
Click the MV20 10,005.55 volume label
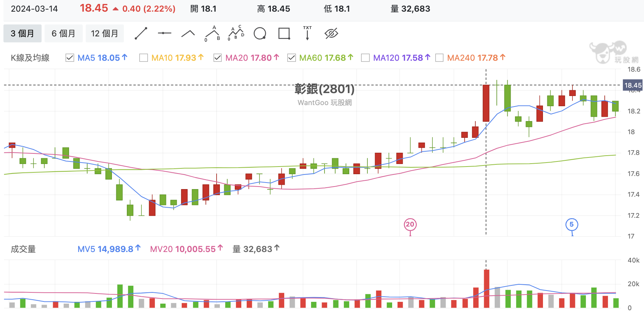point(186,249)
